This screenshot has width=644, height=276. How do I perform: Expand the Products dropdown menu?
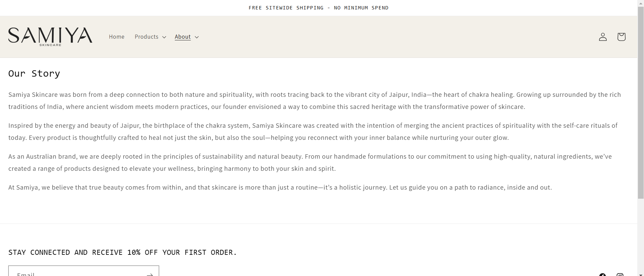150,37
